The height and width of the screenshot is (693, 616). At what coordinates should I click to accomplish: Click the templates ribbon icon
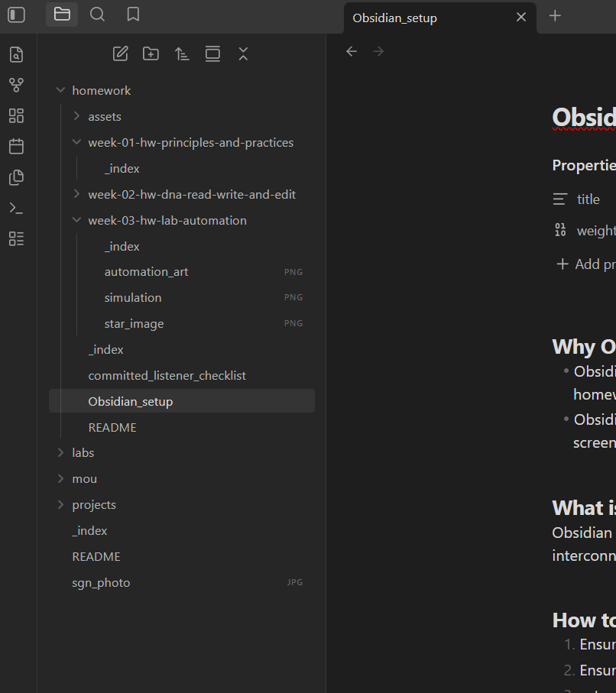(16, 177)
